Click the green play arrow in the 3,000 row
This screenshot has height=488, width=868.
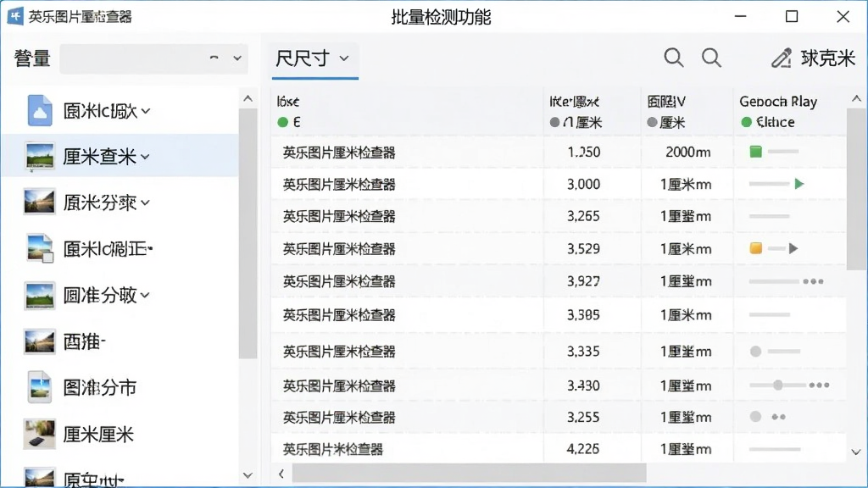798,184
